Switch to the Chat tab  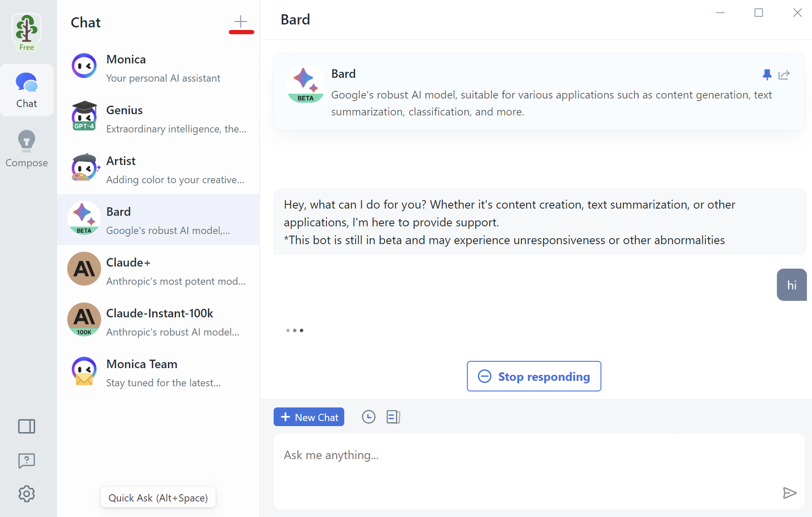click(x=26, y=90)
